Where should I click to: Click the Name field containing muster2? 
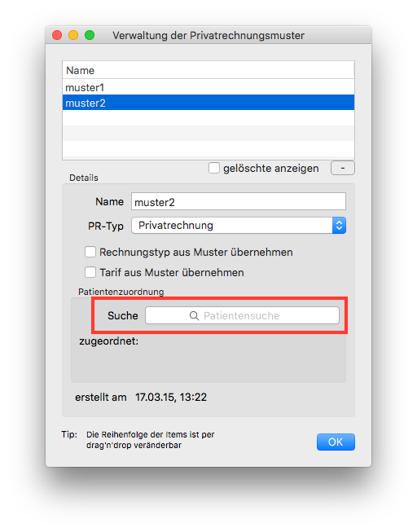[239, 202]
